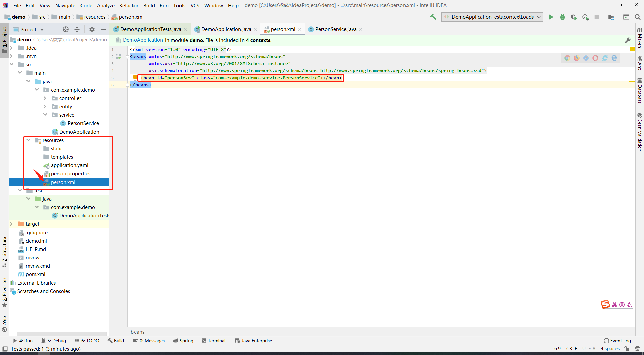The width and height of the screenshot is (644, 355).
Task: Open Event Log panel
Action: [617, 341]
